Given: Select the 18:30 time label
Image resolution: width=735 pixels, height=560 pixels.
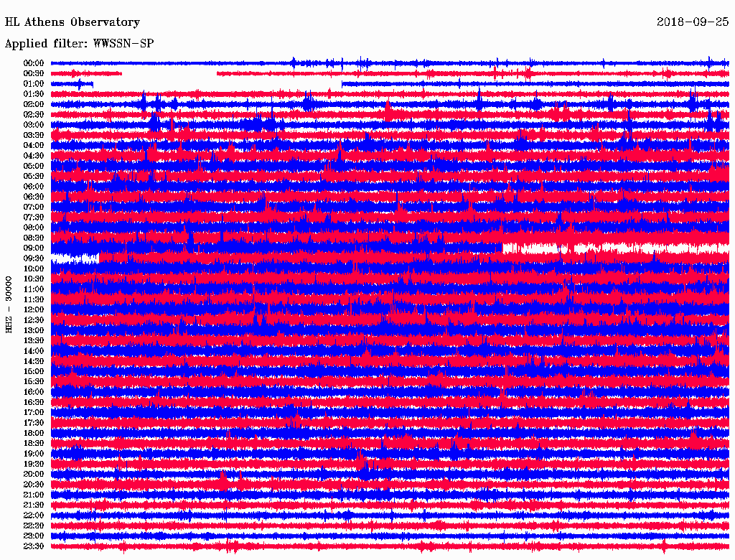Looking at the screenshot, I should (x=34, y=444).
